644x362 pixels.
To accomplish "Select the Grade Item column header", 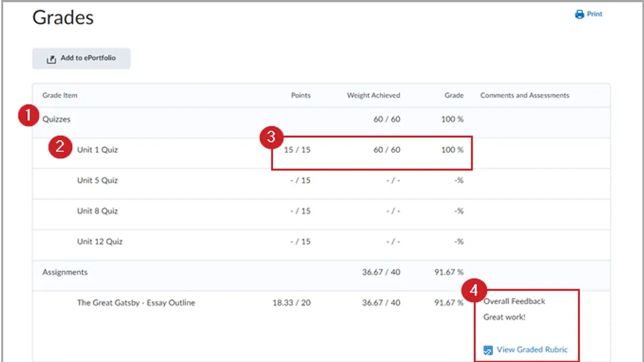I will (60, 95).
